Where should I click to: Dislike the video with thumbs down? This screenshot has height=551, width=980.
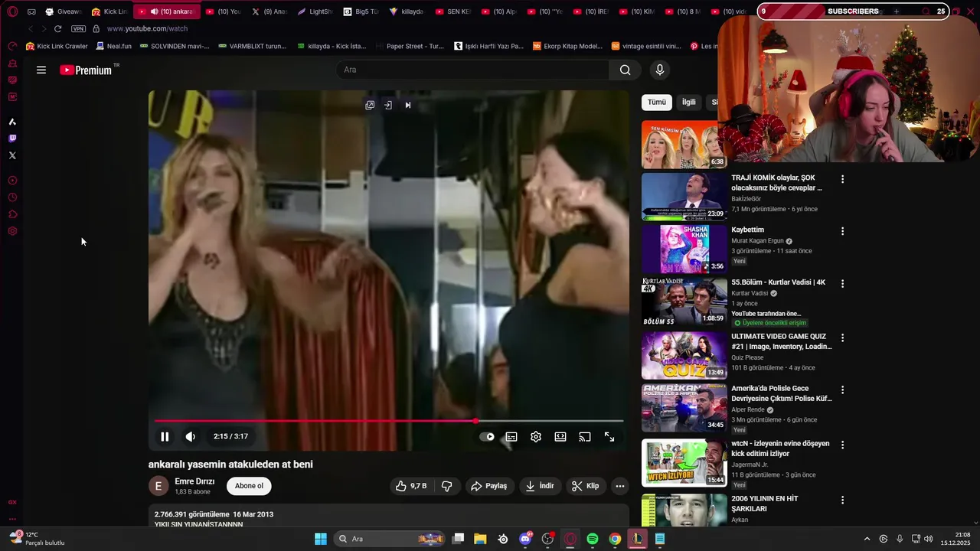point(447,486)
